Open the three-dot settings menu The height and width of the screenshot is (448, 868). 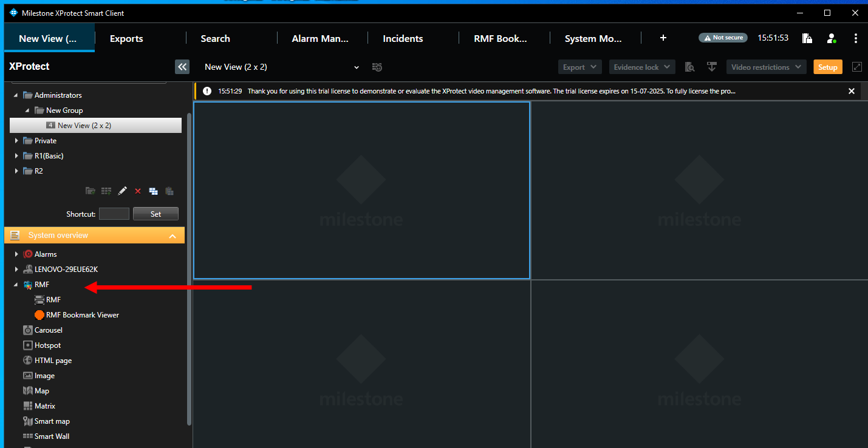pos(855,38)
